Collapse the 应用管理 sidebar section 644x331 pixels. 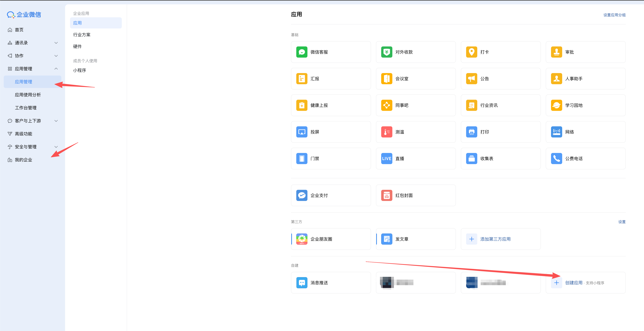coord(56,69)
